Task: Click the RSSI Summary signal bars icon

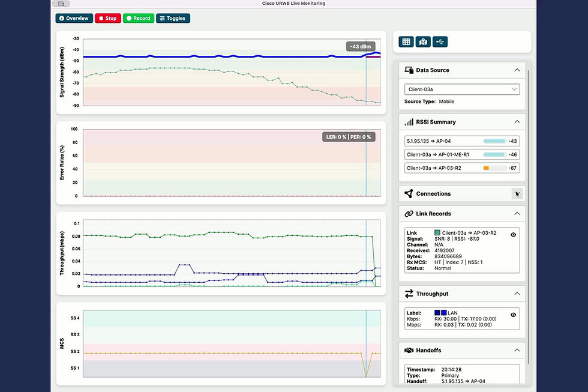Action: click(409, 122)
